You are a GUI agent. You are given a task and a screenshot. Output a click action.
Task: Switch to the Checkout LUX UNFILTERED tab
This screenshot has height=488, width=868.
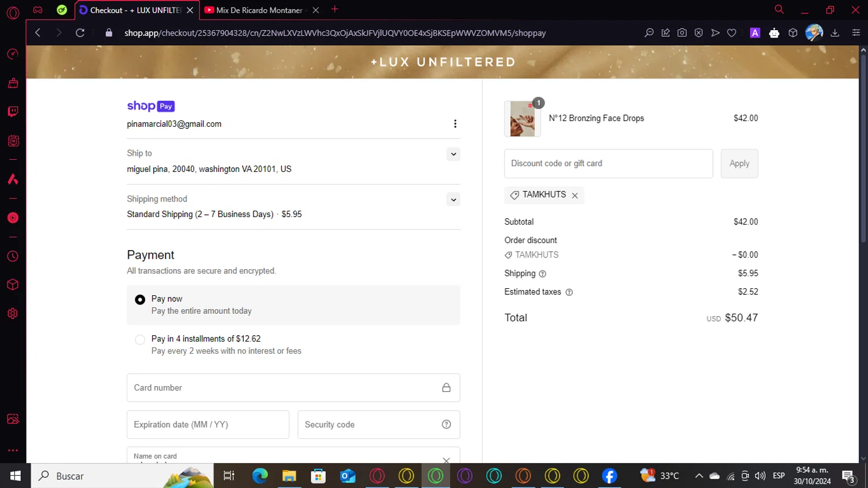(137, 10)
